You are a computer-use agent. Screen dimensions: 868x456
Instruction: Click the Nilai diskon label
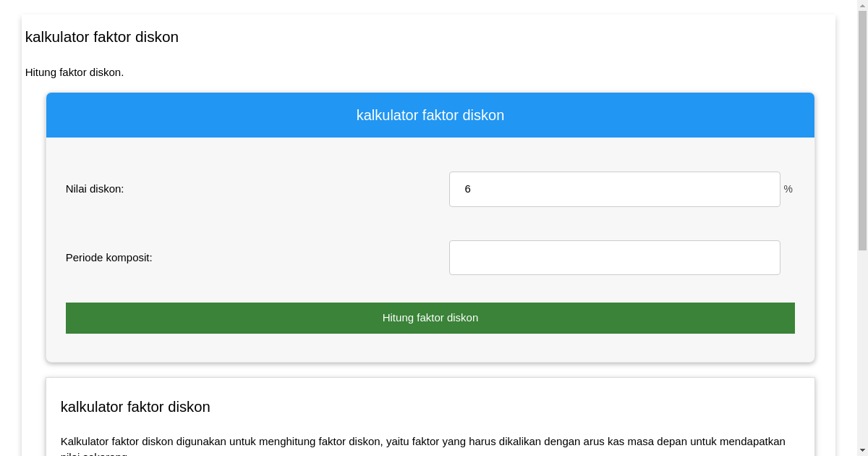point(94,189)
